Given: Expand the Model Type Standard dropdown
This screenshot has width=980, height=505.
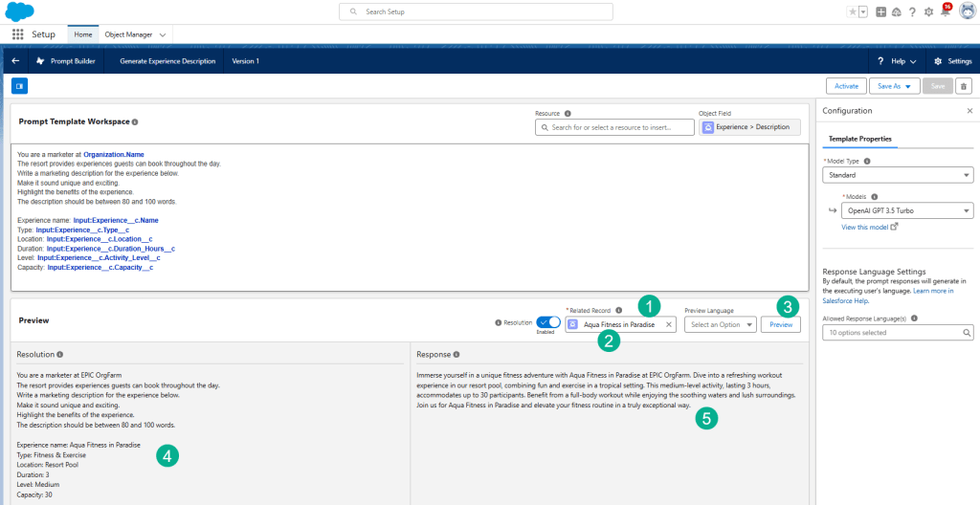Looking at the screenshot, I should coord(898,175).
